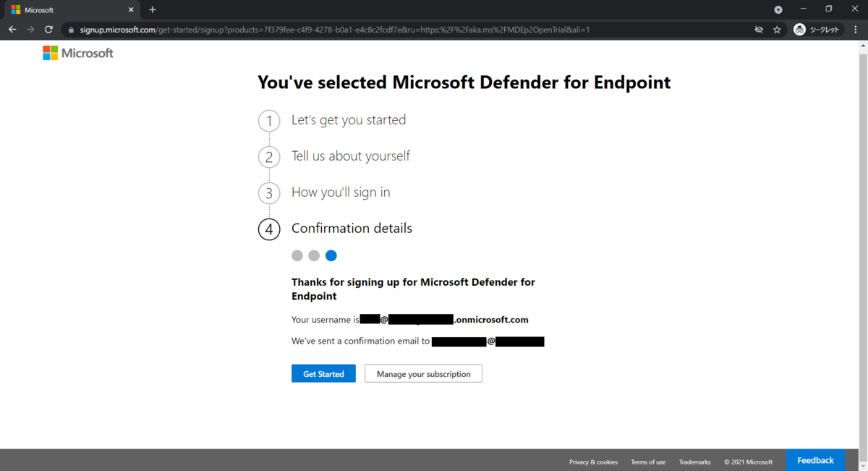Image resolution: width=868 pixels, height=471 pixels.
Task: Restore down the browser window
Action: tap(829, 9)
